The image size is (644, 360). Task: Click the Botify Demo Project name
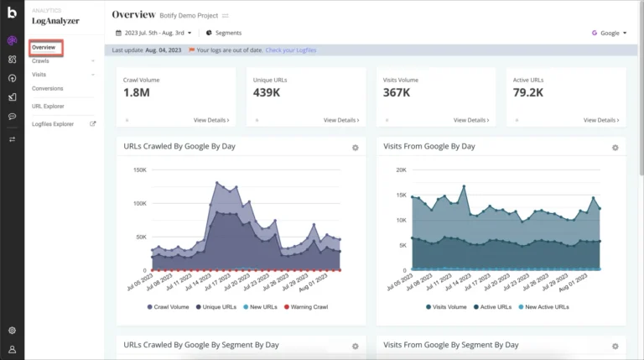[x=189, y=16]
